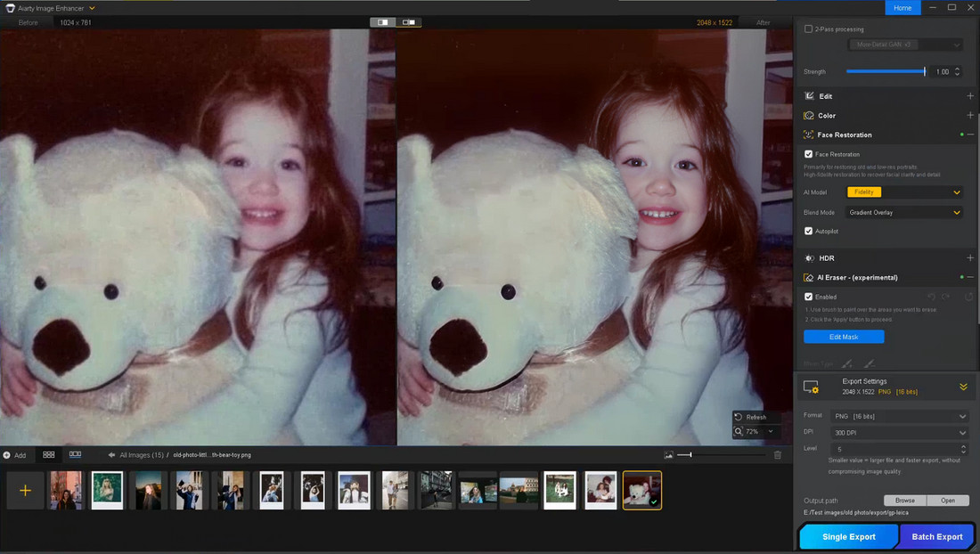The height and width of the screenshot is (554, 980).
Task: Click the back arrow beside All Images
Action: (111, 455)
